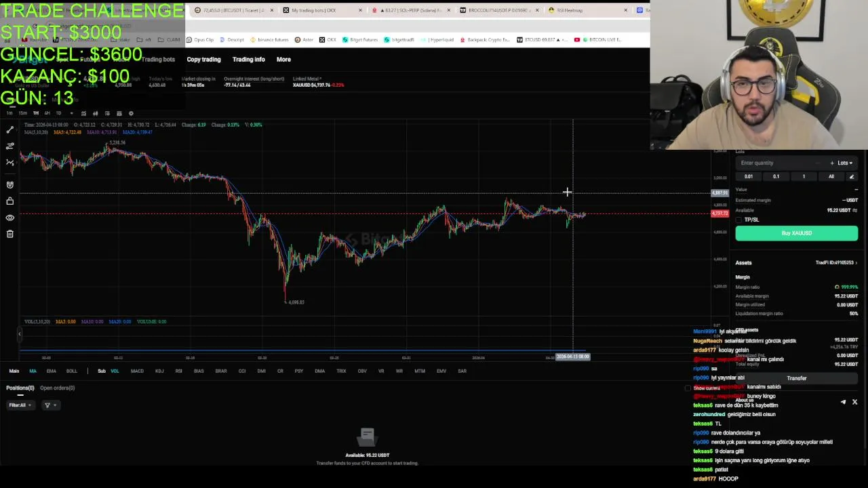
Task: Hide all drawings with eye icon
Action: [x=9, y=218]
